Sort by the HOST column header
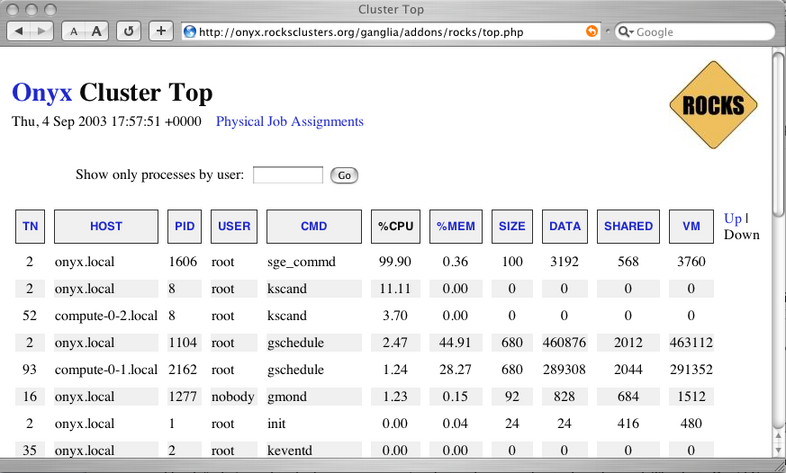The height and width of the screenshot is (473, 786). (106, 226)
